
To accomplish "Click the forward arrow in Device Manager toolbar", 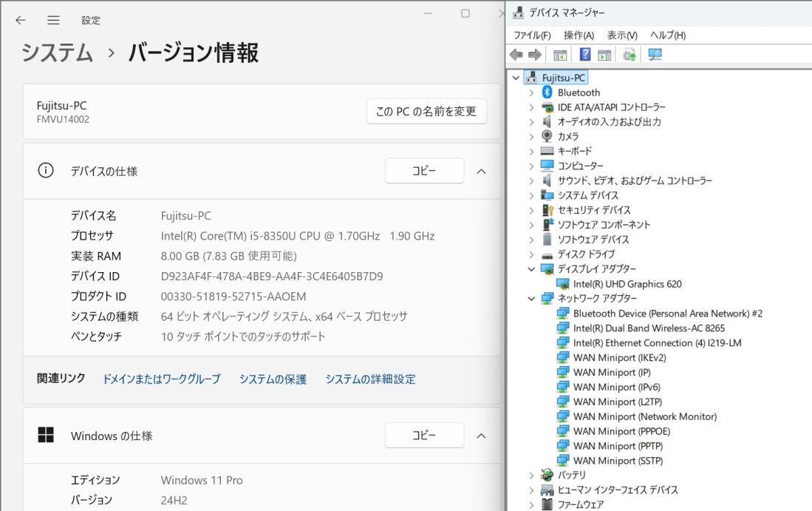I will 534,55.
